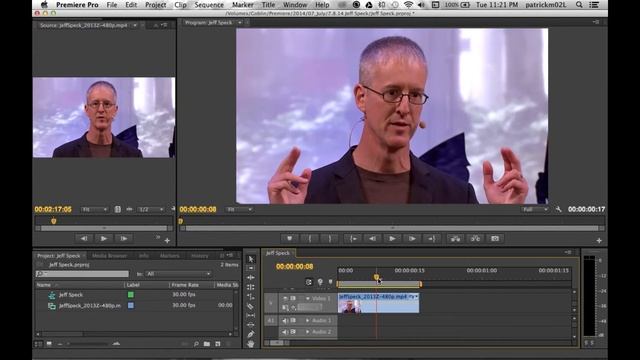This screenshot has width=640, height=360.
Task: Select the Slip tool
Action: [251, 316]
